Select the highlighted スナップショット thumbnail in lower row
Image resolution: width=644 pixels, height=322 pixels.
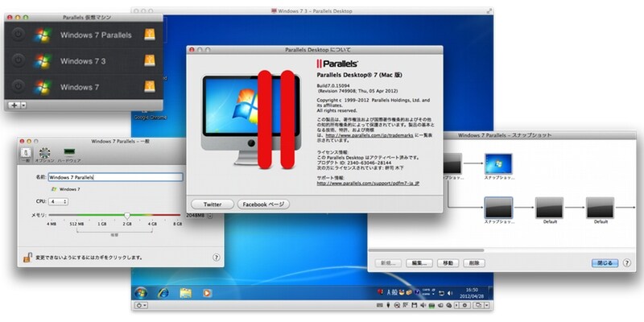coord(498,208)
